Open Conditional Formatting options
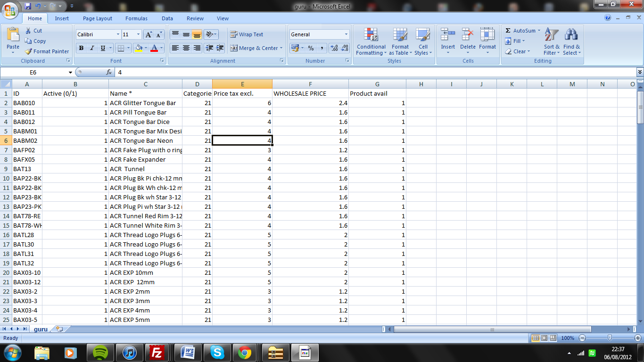 click(x=371, y=41)
